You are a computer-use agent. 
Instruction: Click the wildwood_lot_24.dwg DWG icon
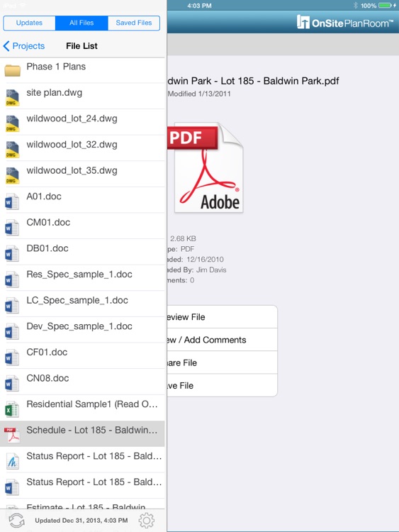(x=13, y=123)
